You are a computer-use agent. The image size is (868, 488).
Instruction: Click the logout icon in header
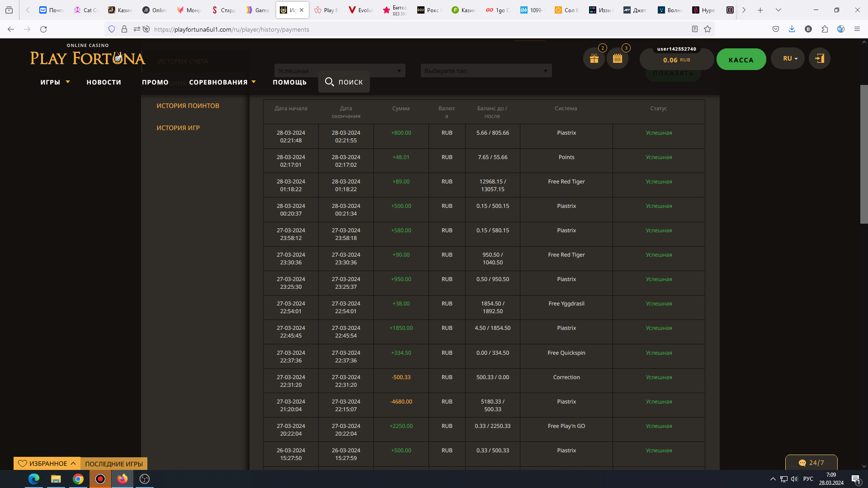[819, 59]
